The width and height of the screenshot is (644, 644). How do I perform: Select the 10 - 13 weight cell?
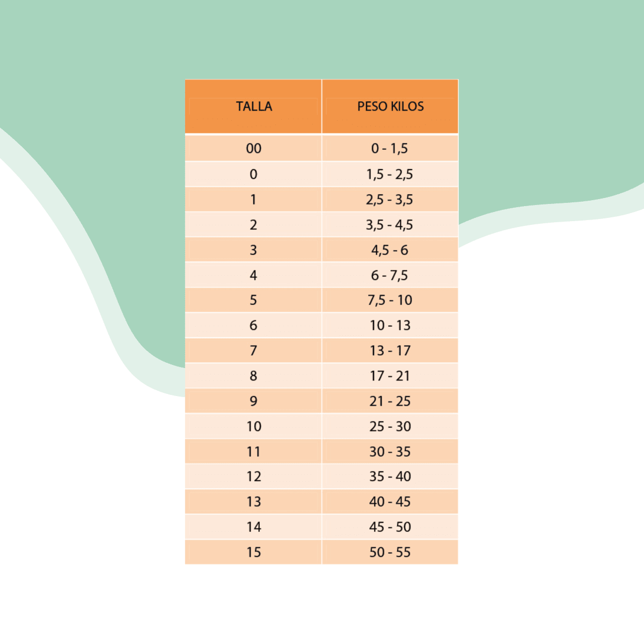point(390,325)
